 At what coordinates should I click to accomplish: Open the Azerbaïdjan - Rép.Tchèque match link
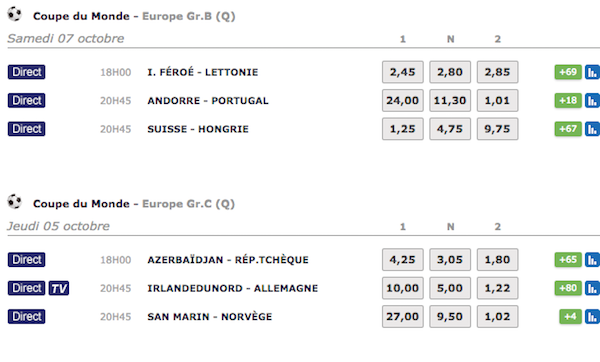point(228,260)
